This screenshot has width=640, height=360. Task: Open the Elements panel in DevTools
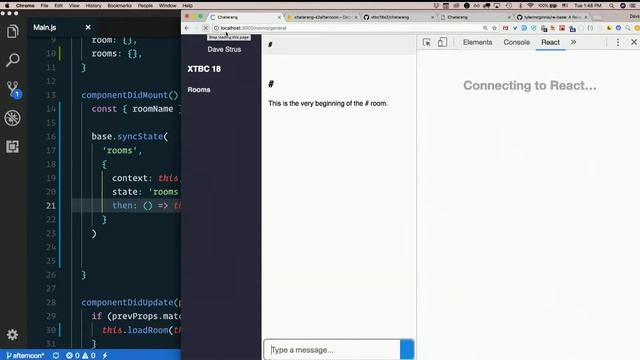pos(478,42)
